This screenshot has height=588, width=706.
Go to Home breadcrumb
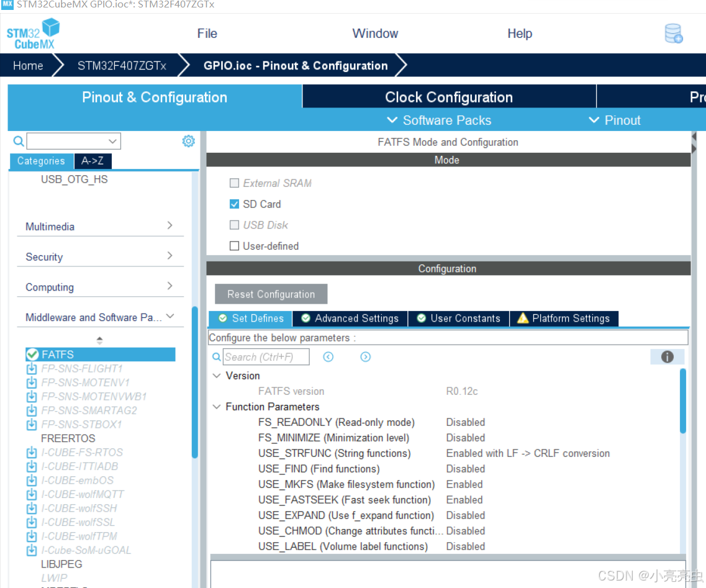(x=28, y=66)
